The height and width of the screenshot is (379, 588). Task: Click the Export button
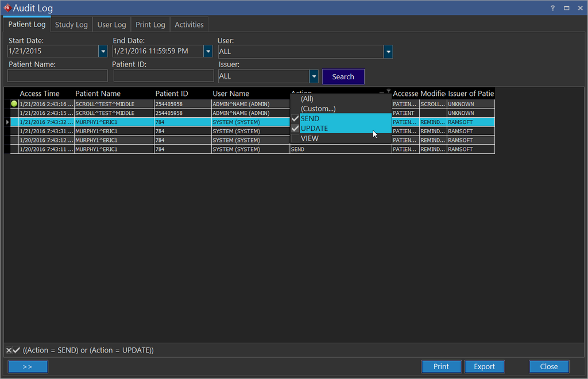pyautogui.click(x=484, y=366)
